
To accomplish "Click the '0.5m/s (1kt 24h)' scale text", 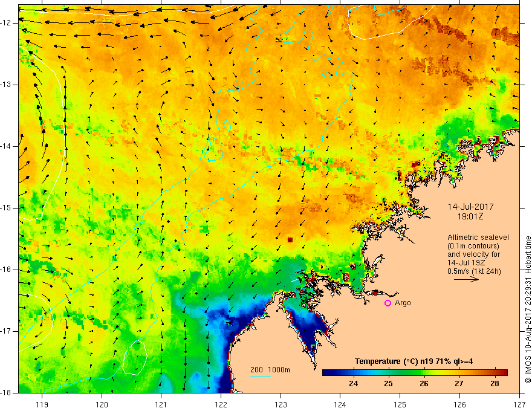I will click(474, 271).
